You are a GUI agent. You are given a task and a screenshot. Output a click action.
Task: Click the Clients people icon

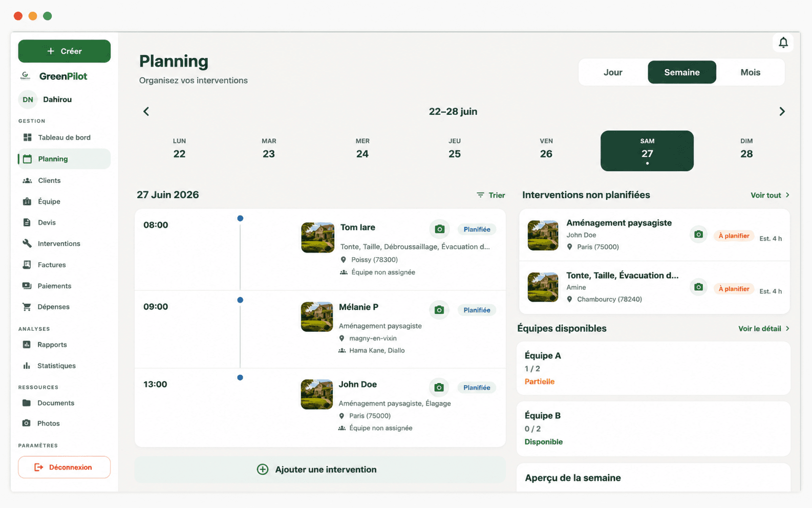tap(27, 180)
